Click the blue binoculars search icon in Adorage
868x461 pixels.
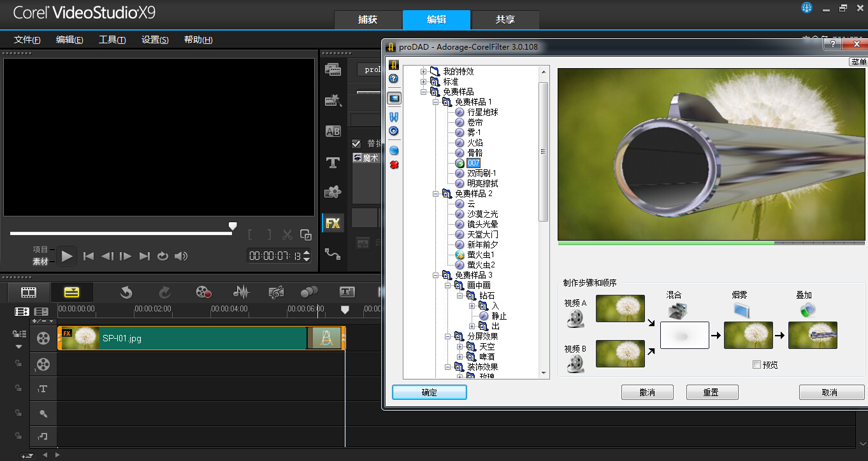point(394,117)
